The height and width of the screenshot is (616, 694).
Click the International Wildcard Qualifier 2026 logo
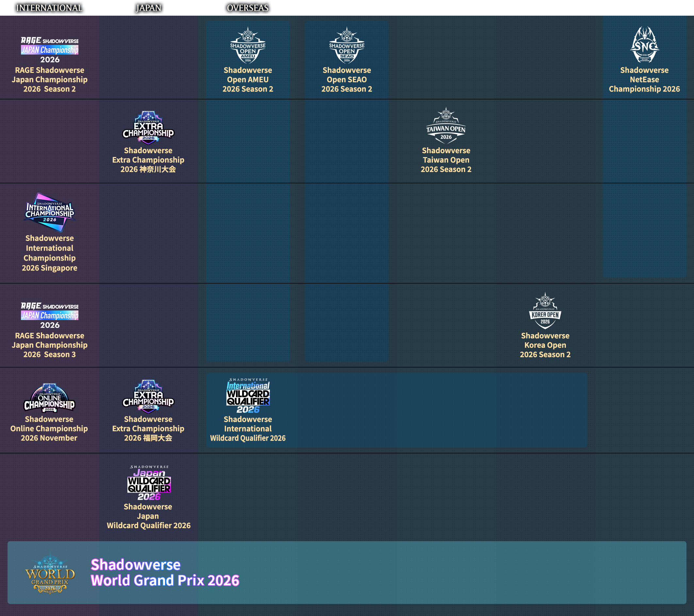click(x=248, y=396)
